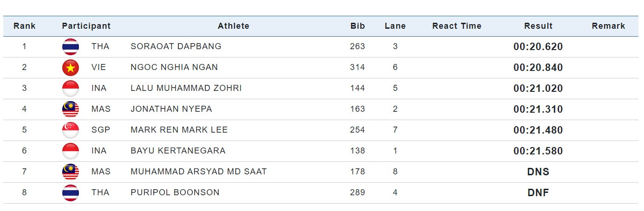This screenshot has height=211, width=644.
Task: Click the Remark column header
Action: coord(608,26)
